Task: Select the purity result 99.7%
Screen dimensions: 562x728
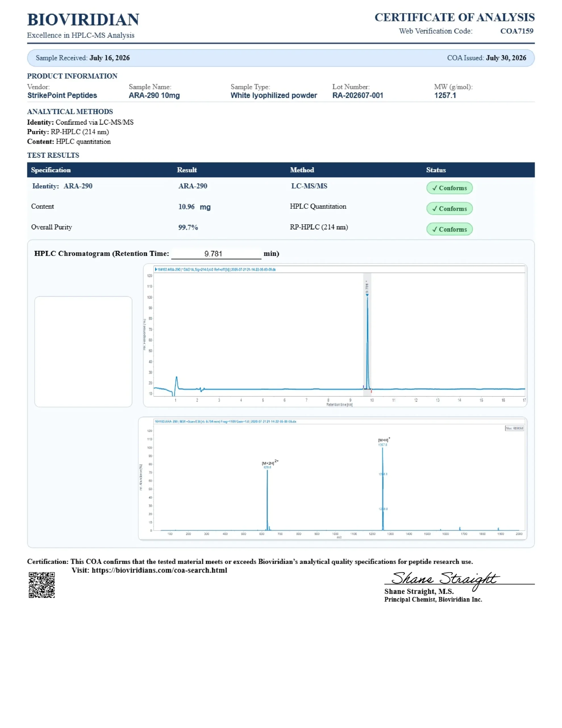Action: (x=188, y=227)
